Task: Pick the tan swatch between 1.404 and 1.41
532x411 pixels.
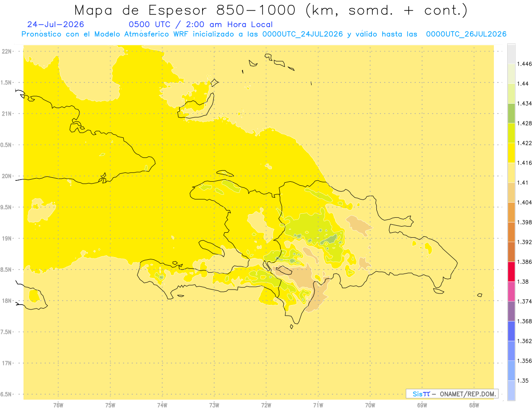Action: pos(511,192)
